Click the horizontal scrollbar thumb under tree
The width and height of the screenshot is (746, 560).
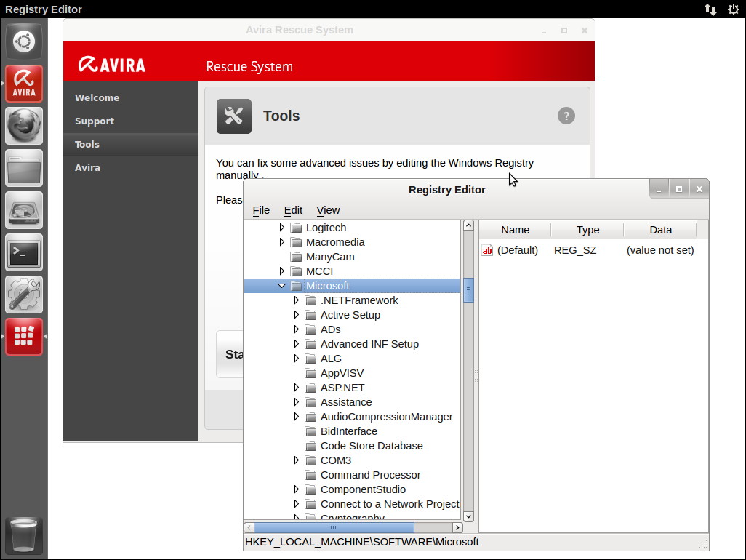tap(334, 528)
